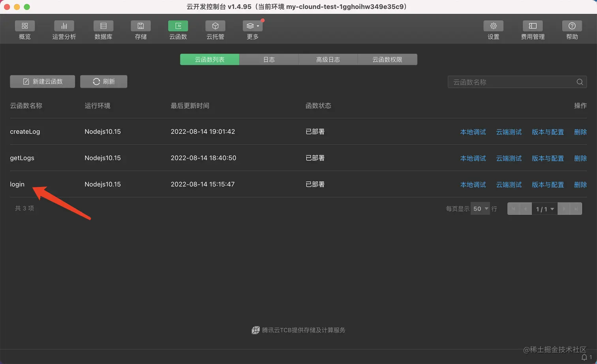Image resolution: width=597 pixels, height=364 pixels.
Task: Click 本地调试 for createLog
Action: click(x=473, y=132)
